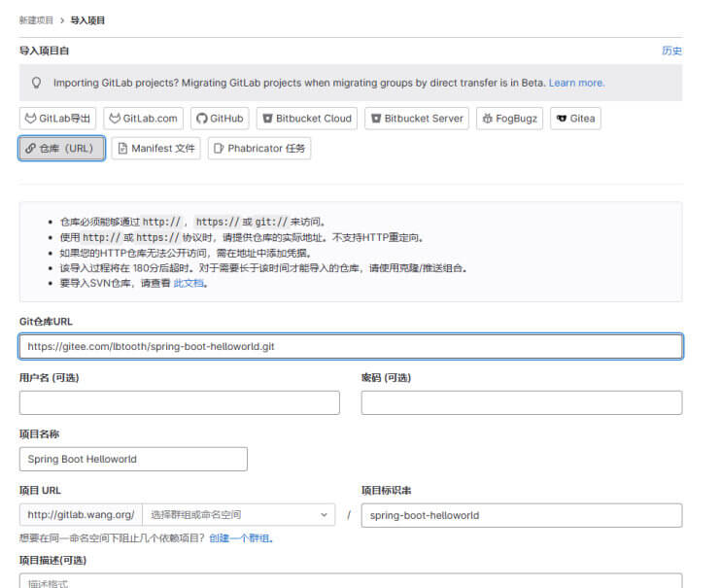Click the http://gitlab.wang.org/ prefix text
Screen dimensions: 721x588
(x=81, y=515)
